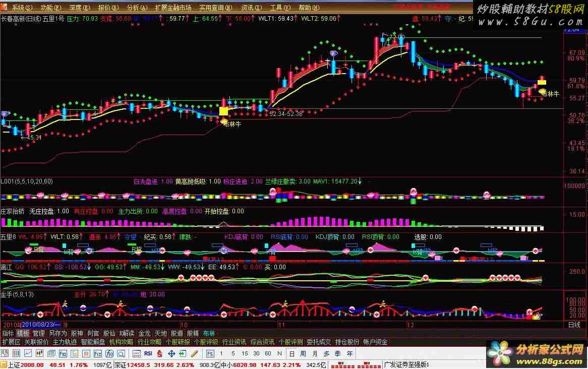Select the pencil drawing tool icon
Screen dimensions: 588x369
pos(194,353)
